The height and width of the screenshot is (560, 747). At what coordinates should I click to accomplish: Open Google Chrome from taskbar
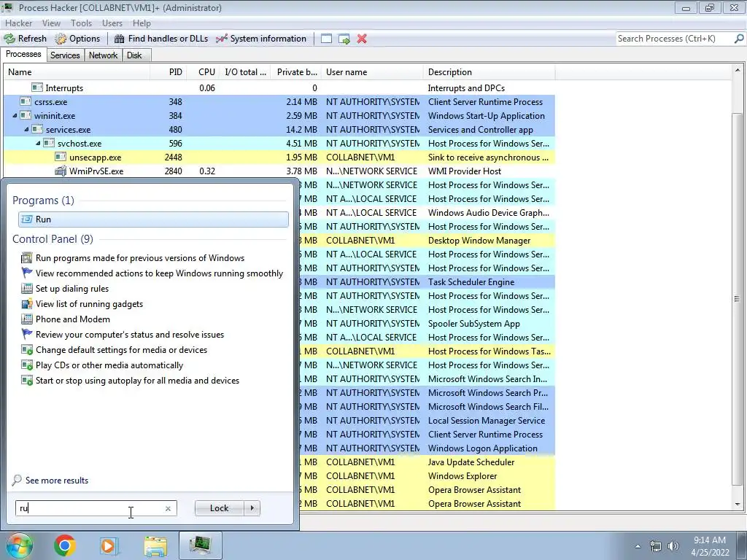click(65, 545)
